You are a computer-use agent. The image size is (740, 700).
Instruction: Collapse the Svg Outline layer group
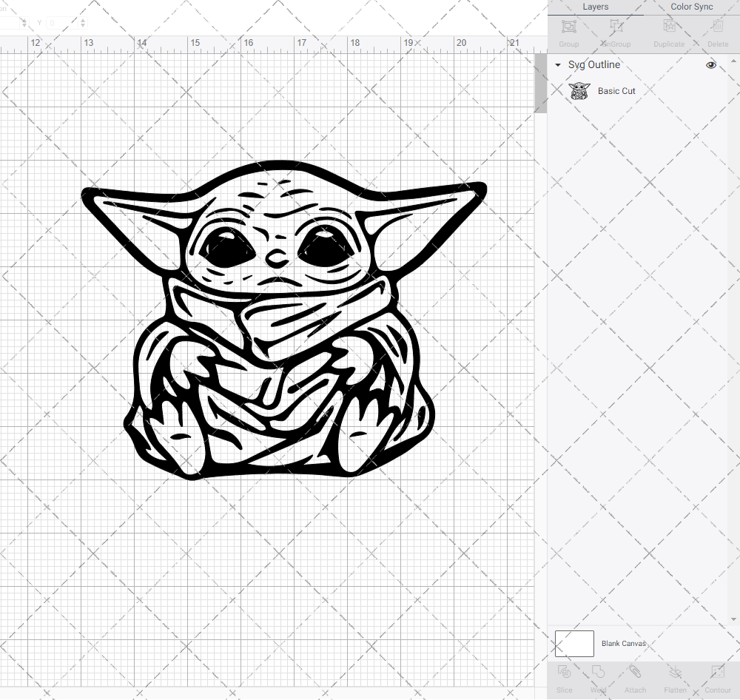558,65
